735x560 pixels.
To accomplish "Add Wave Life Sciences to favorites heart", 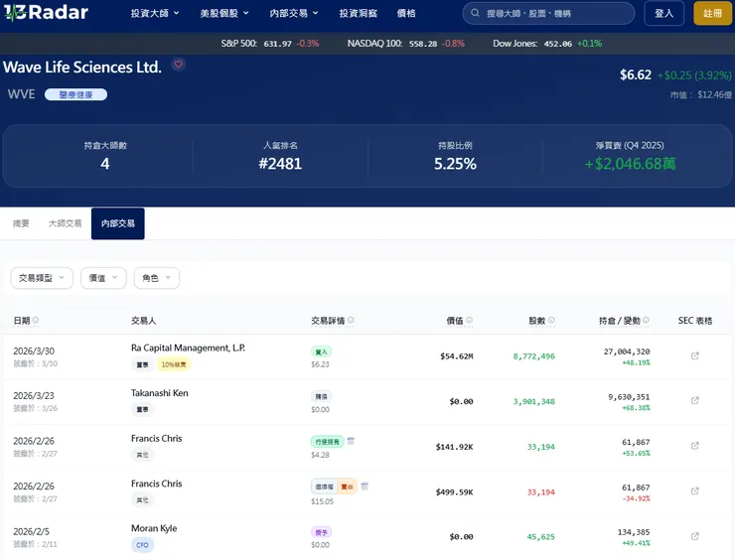I will click(x=179, y=65).
